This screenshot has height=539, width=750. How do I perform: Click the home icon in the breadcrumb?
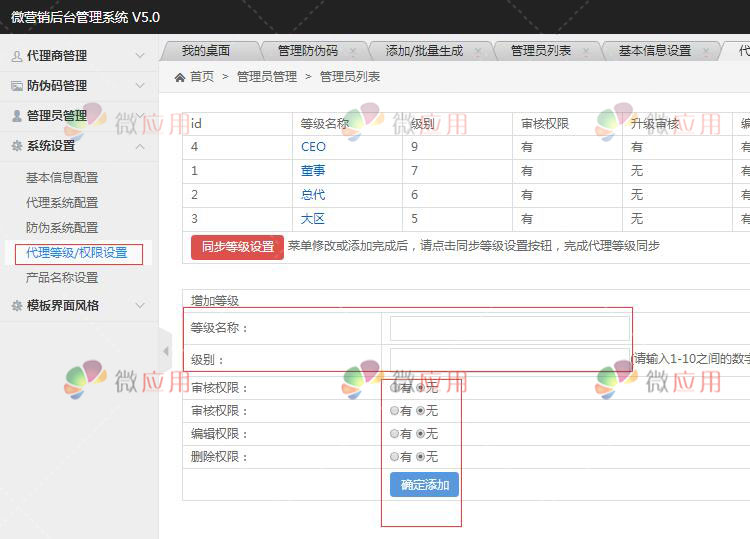pyautogui.click(x=180, y=77)
